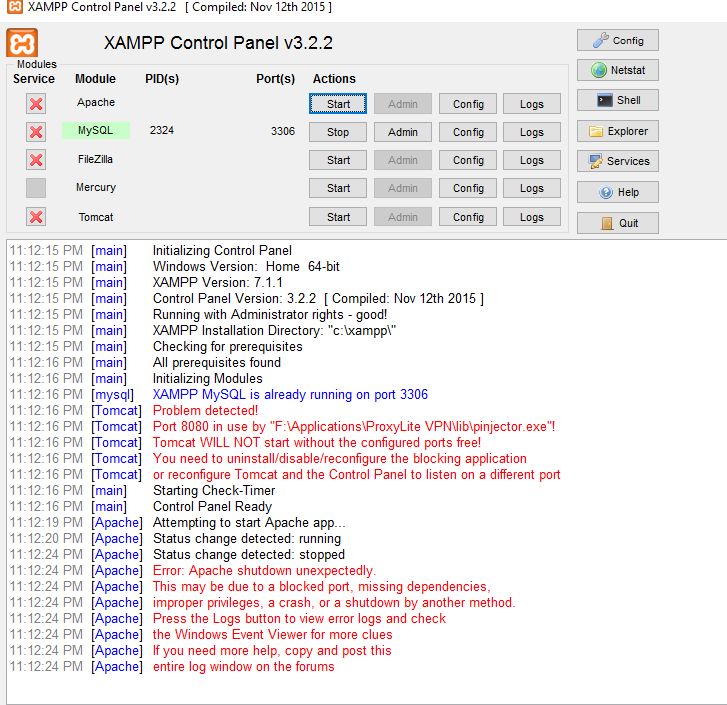Screen dimensions: 727x705
Task: Open FileZilla Config menu
Action: coord(468,160)
